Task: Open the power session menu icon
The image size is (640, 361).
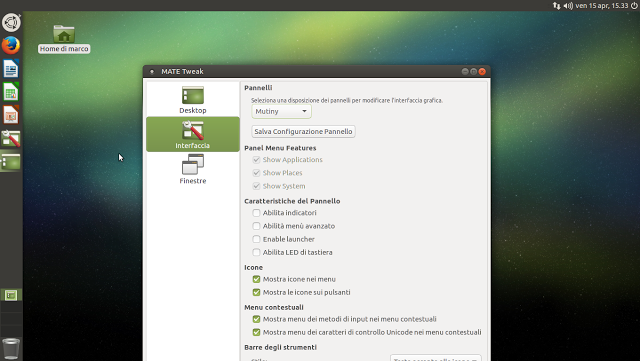Action: tap(634, 6)
